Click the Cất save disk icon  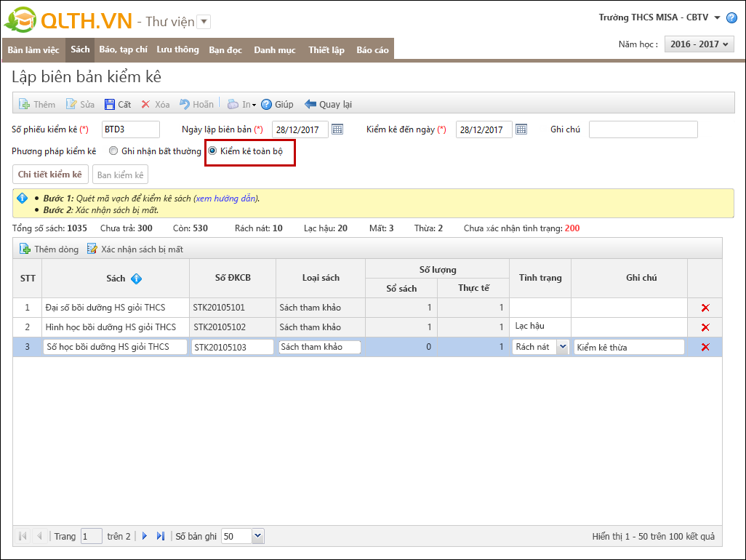coord(110,104)
